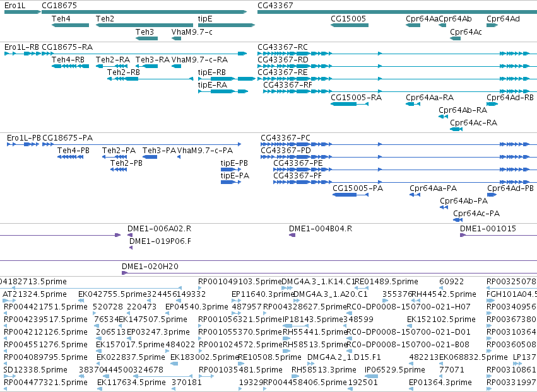Click protein label CG43367-PC
The image size is (537, 392).
click(285, 138)
